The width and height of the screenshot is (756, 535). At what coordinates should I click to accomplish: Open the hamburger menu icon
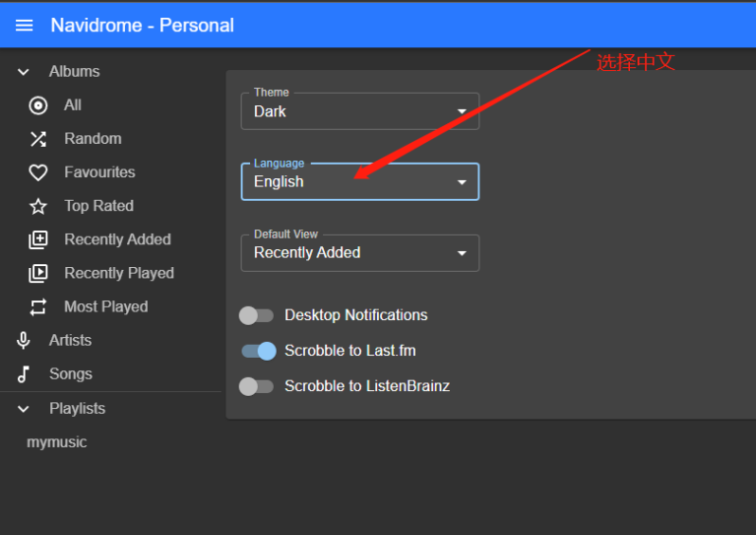coord(24,26)
